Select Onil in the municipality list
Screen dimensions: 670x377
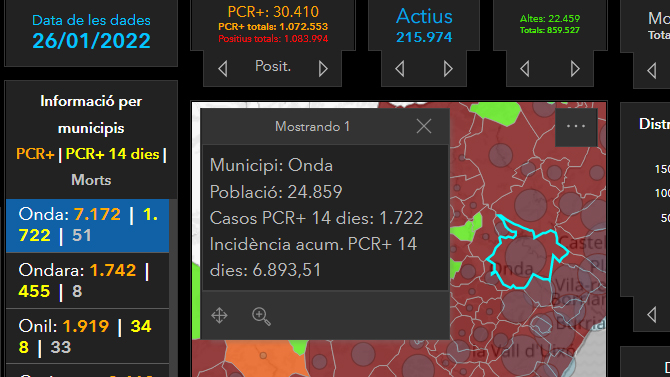(88, 336)
